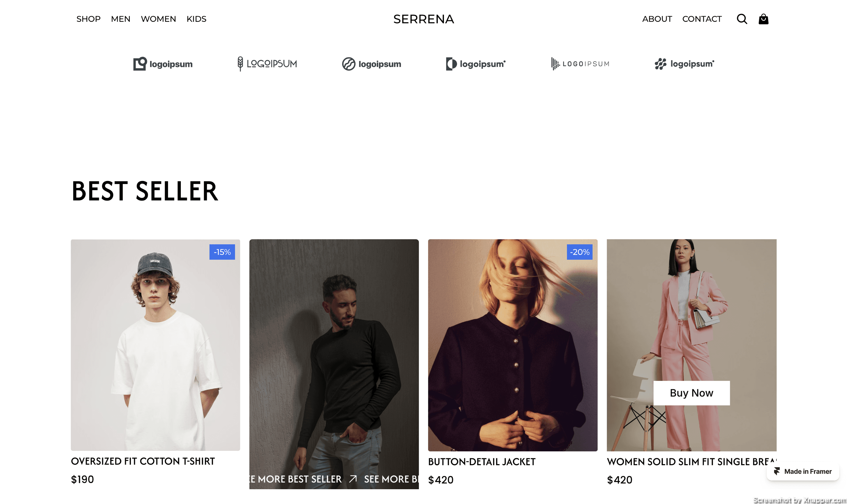
Task: Click the first logoipsum brand logo
Action: pos(163,64)
